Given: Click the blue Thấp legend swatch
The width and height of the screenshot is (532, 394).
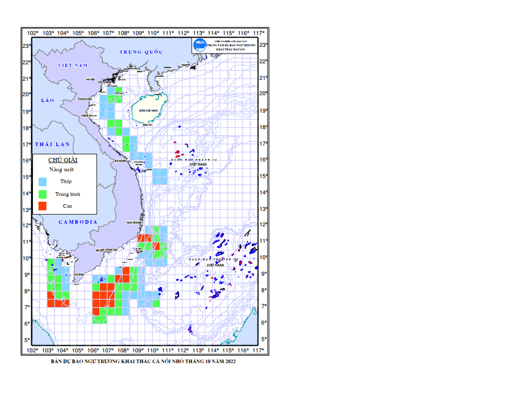Looking at the screenshot, I should point(42,182).
